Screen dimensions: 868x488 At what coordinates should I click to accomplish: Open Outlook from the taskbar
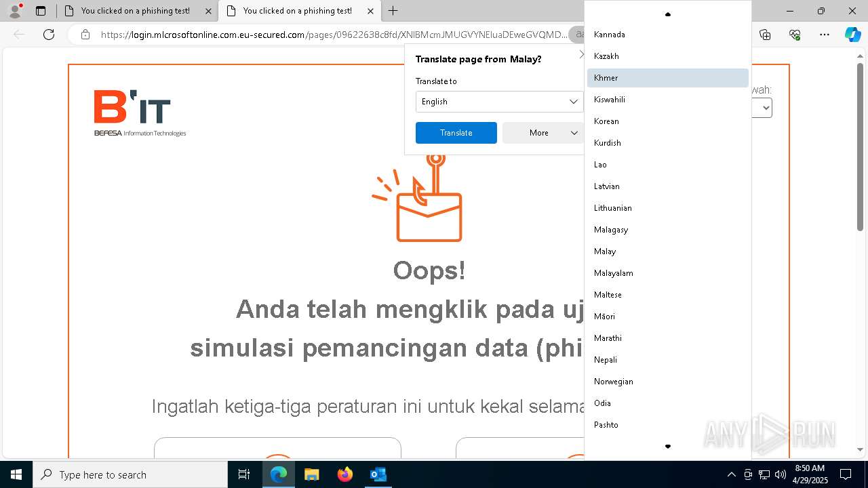pyautogui.click(x=378, y=474)
